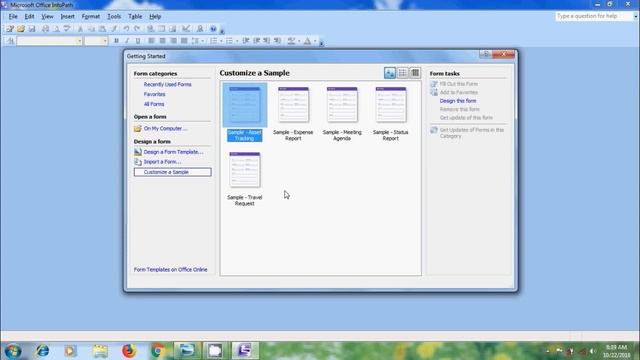Open the font color dropdown arrow
The width and height of the screenshot is (640, 360).
tap(315, 41)
